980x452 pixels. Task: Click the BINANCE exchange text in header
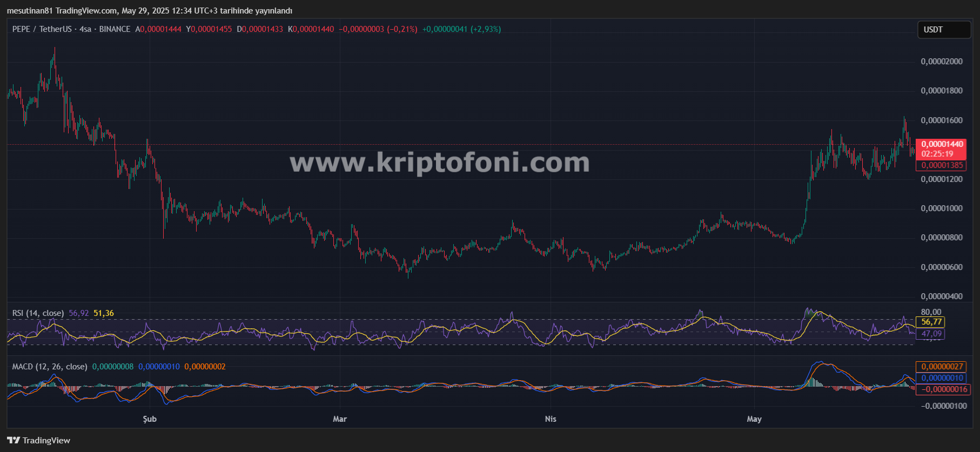click(x=115, y=29)
